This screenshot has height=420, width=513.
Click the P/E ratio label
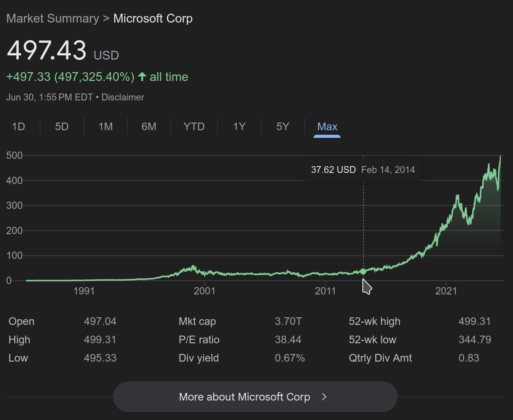coord(199,339)
